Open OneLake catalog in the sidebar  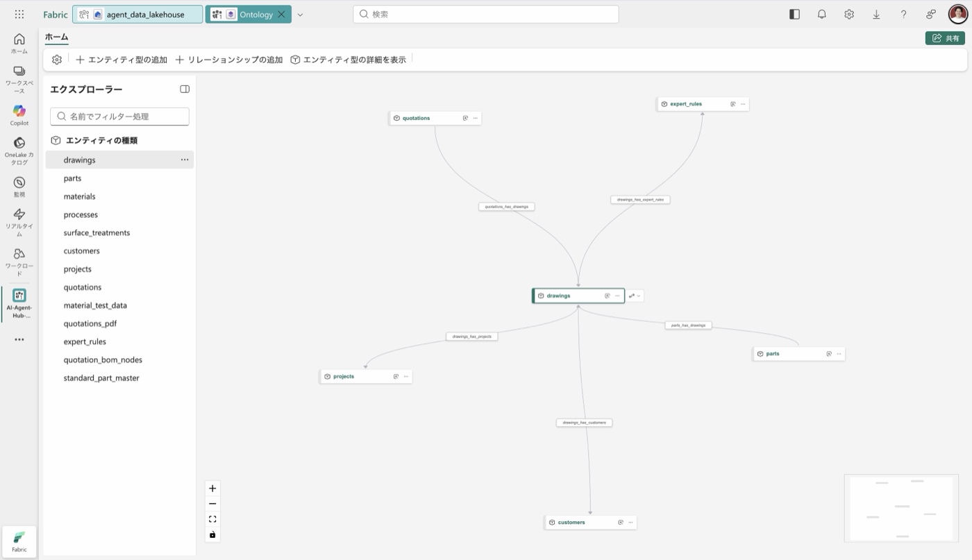(x=19, y=151)
